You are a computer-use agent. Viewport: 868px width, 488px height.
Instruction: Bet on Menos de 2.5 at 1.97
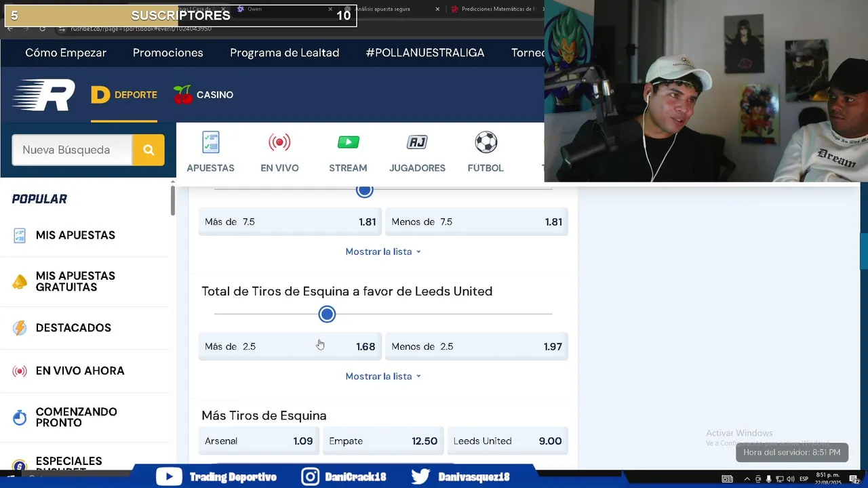click(x=477, y=346)
